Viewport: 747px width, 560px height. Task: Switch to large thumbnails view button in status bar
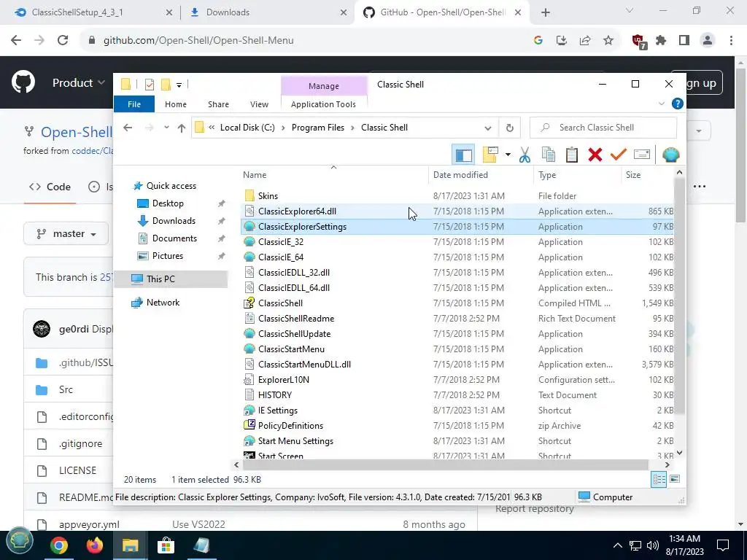point(675,480)
